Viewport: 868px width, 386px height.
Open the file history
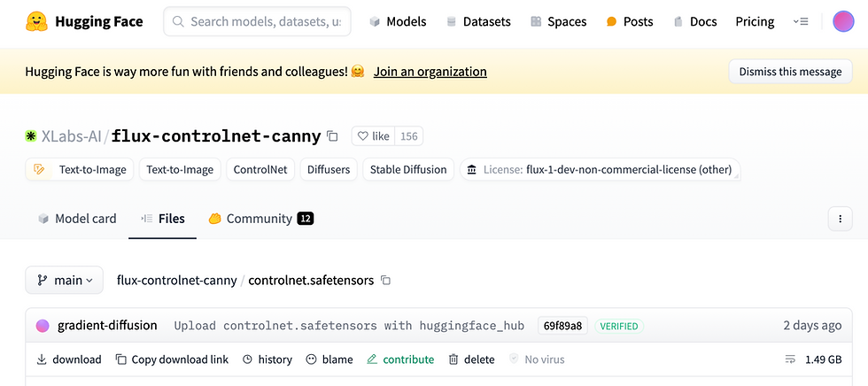click(267, 359)
